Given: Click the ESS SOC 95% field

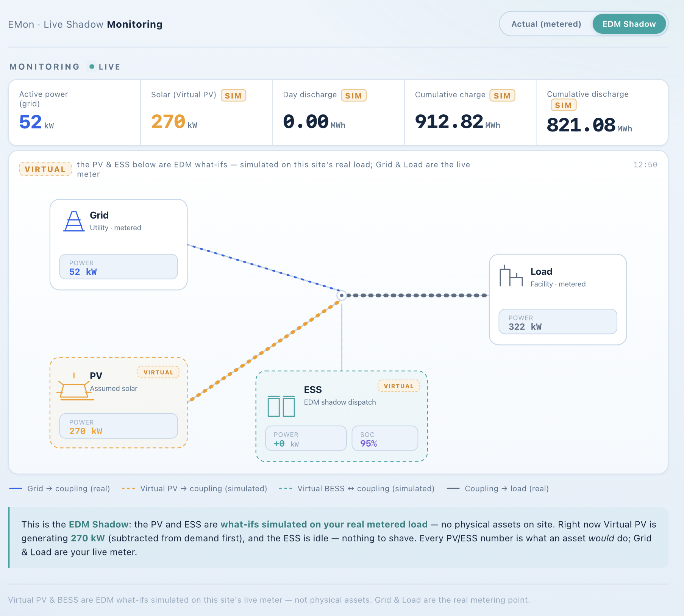Looking at the screenshot, I should (385, 438).
